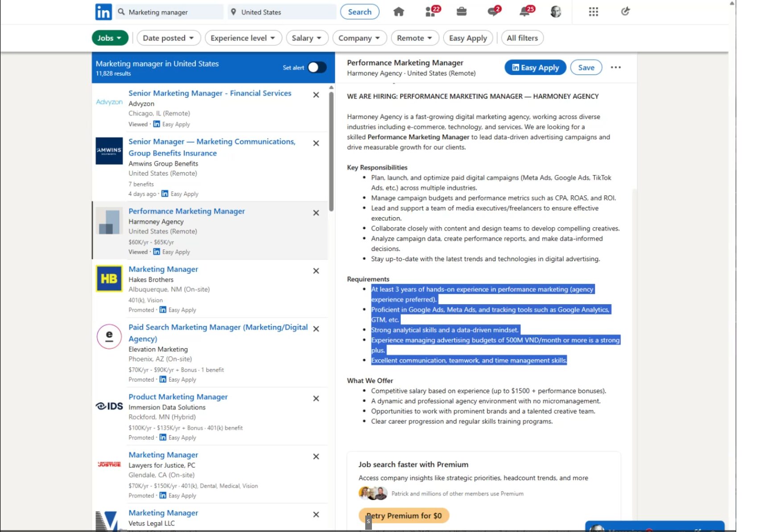Open Product Marketing Manager listing
The height and width of the screenshot is (532, 759).
[x=178, y=397]
